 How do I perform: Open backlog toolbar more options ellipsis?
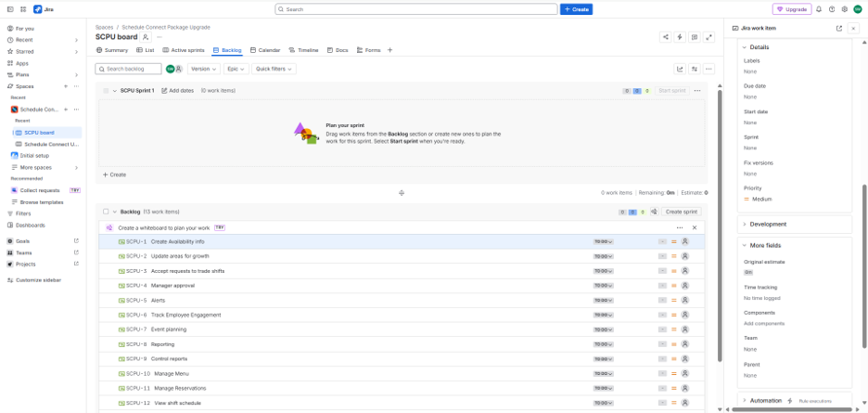point(708,69)
